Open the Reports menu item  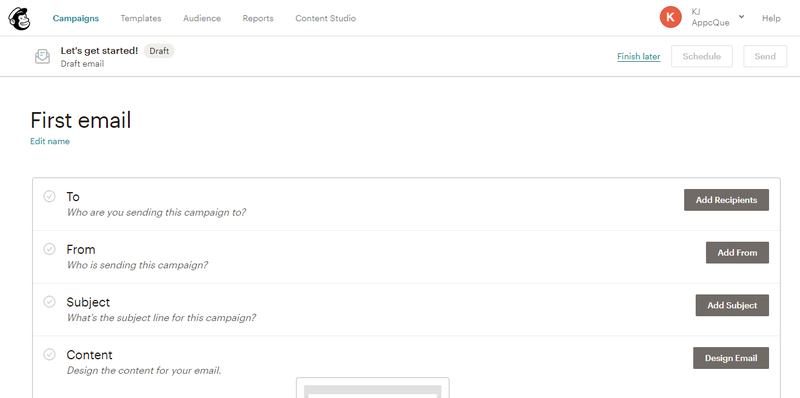258,18
